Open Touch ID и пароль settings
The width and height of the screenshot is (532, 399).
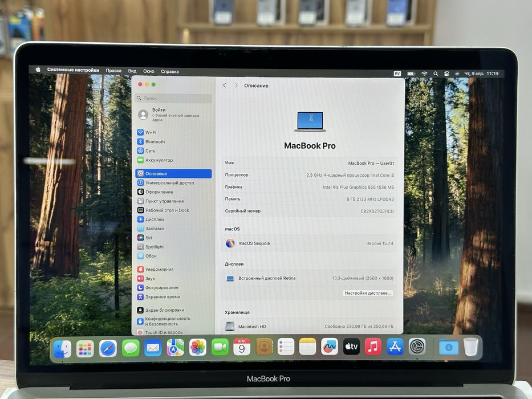[173, 332]
